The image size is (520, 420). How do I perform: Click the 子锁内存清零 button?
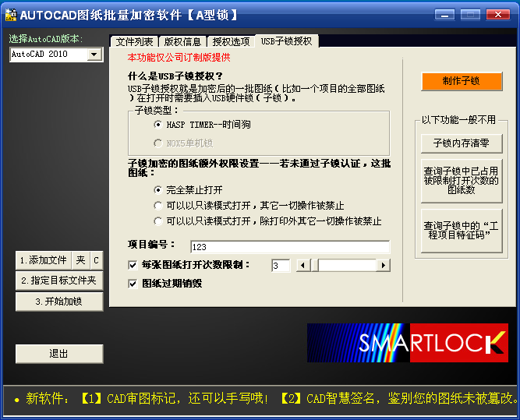tap(462, 143)
